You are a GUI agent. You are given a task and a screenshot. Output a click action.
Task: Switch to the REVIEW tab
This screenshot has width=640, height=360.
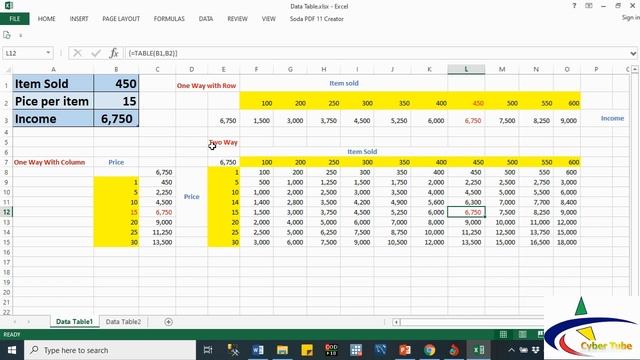[x=237, y=19]
